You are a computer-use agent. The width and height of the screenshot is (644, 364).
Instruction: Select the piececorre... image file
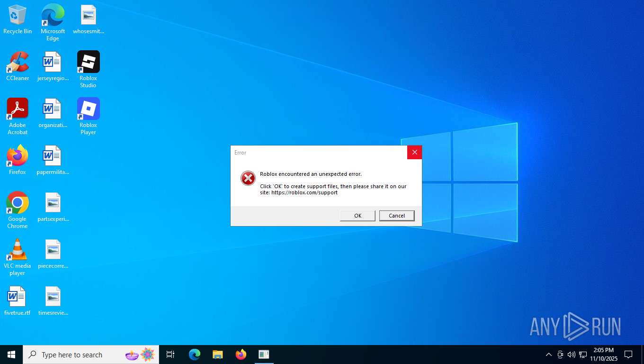(x=53, y=254)
